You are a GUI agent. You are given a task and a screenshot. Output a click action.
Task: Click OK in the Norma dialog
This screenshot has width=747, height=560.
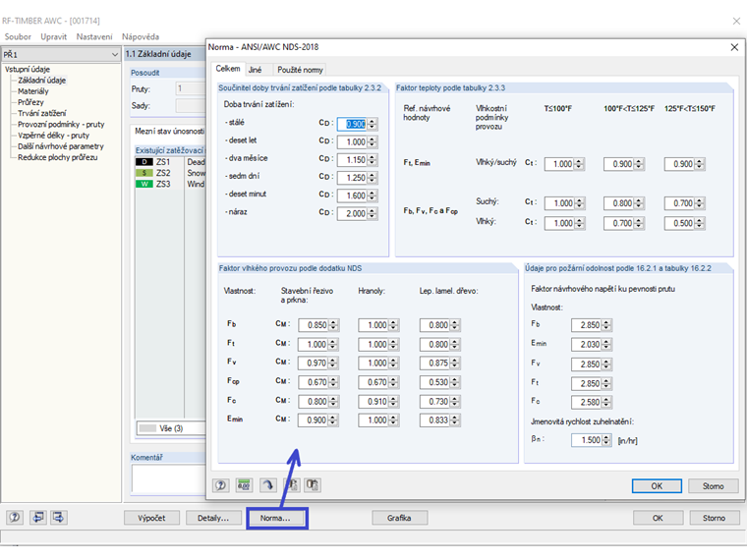click(657, 485)
